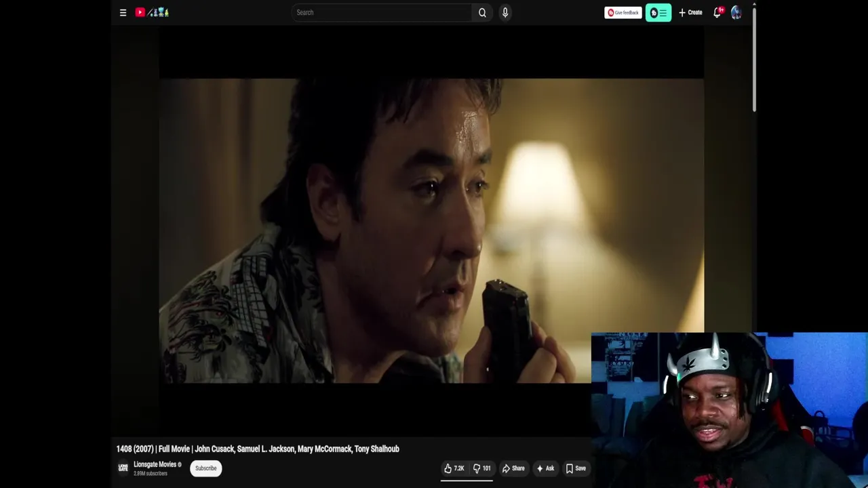Open the Lionsgate Movies channel name

155,464
